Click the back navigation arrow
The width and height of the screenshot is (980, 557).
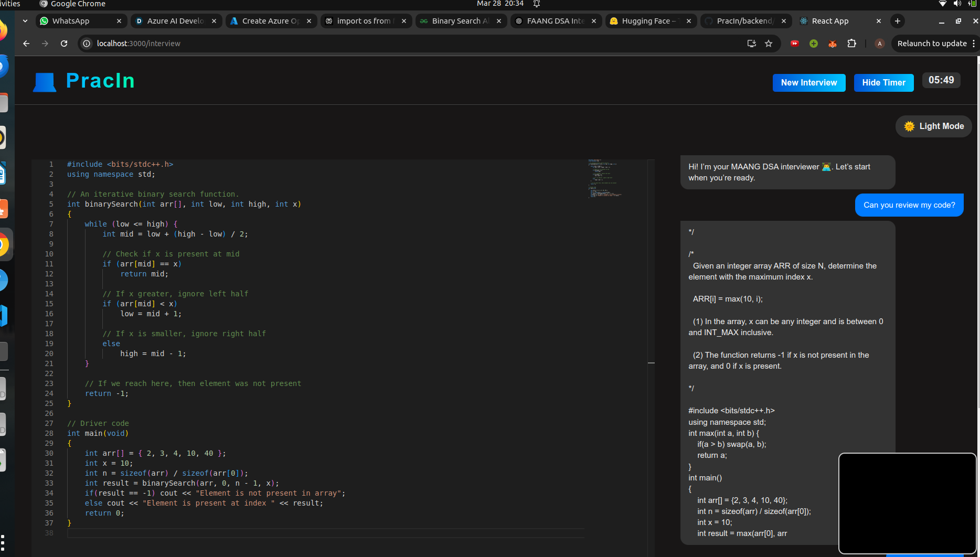click(26, 44)
